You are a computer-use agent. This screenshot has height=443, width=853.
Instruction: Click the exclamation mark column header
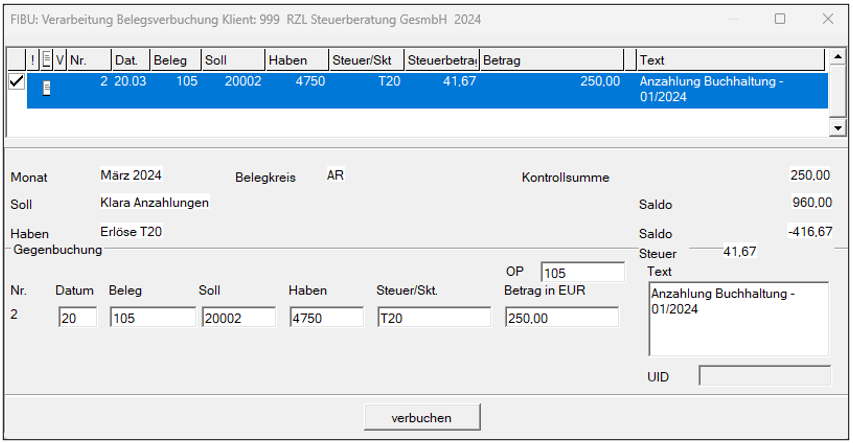coord(33,60)
